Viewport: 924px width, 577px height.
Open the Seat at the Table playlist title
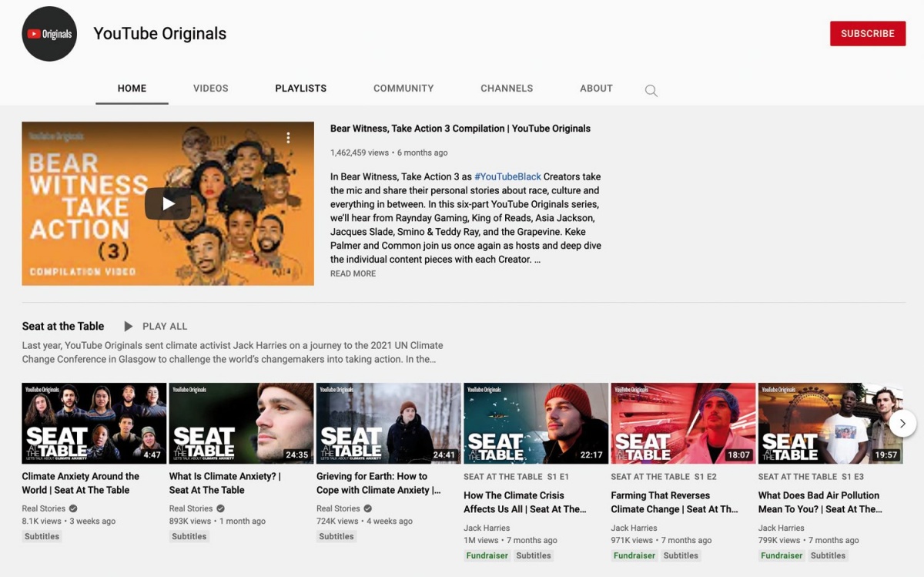click(63, 327)
